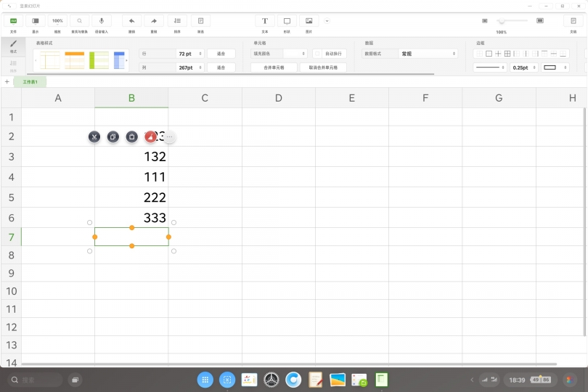
Task: Enable the 自动换行 (wrap text) checkbox
Action: [317, 54]
